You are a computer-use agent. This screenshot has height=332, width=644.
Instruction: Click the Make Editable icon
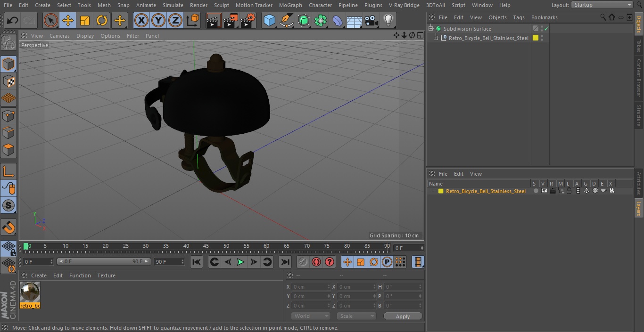pos(8,43)
